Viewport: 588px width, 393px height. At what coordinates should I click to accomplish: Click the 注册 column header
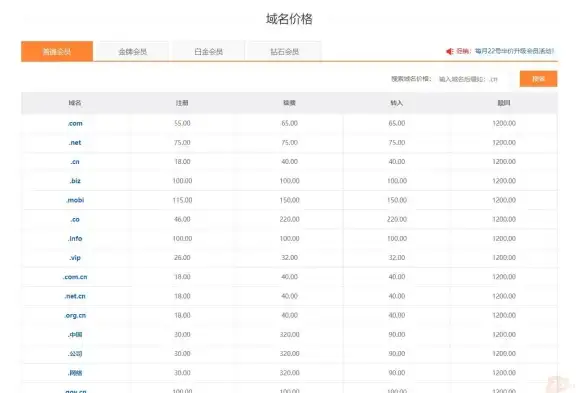point(182,103)
